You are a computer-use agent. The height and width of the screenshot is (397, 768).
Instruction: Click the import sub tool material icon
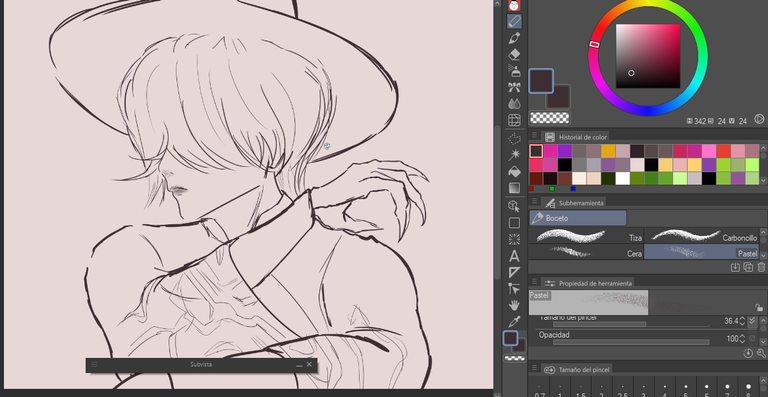click(x=735, y=267)
